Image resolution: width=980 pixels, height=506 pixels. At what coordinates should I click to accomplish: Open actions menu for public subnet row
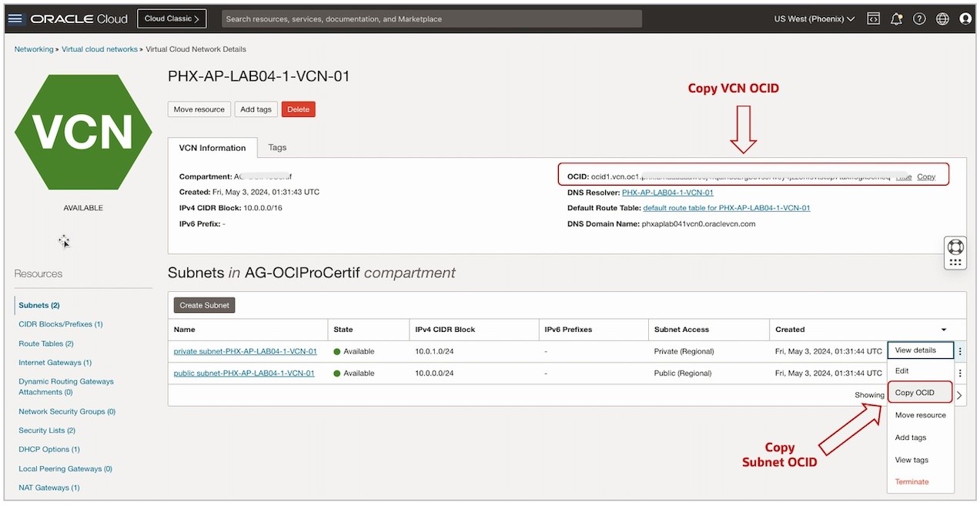[x=960, y=373]
